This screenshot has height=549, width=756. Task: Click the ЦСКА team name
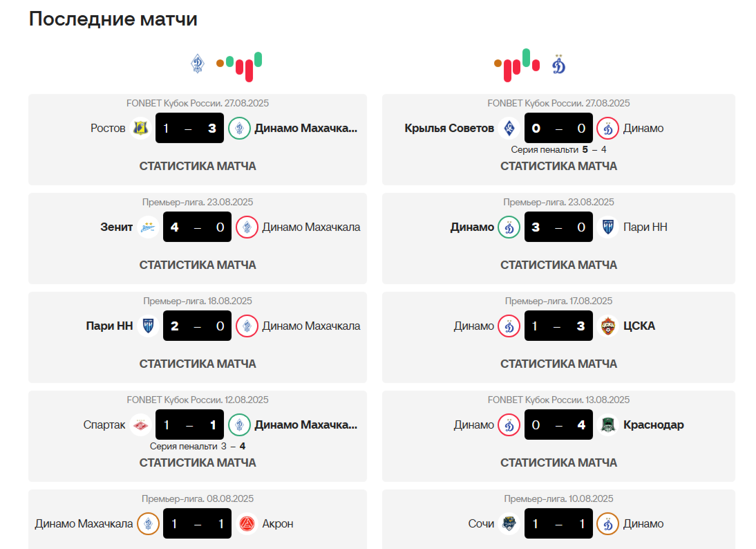(639, 326)
